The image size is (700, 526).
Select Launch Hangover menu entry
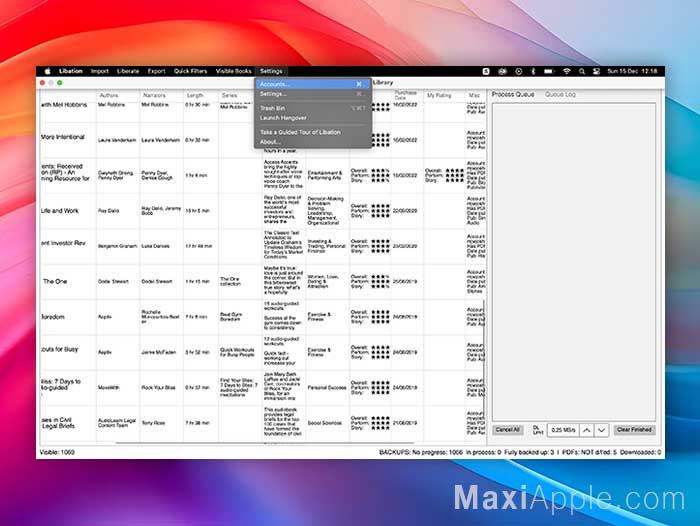pos(312,118)
